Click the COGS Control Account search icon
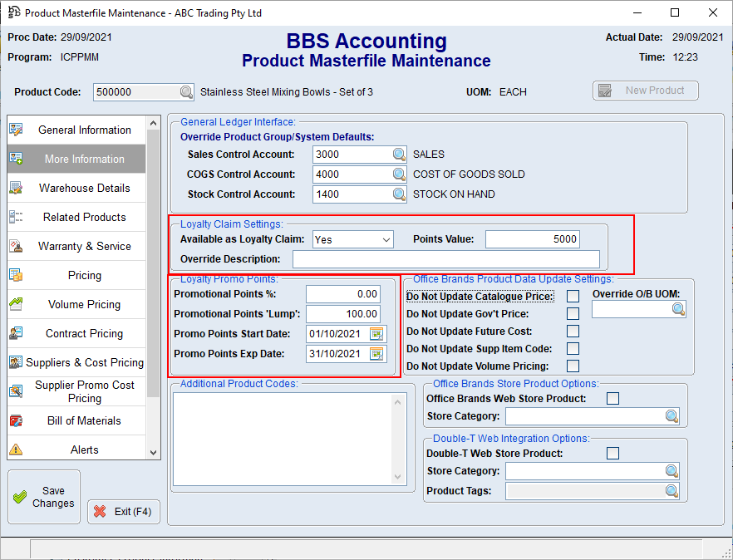 click(x=399, y=174)
